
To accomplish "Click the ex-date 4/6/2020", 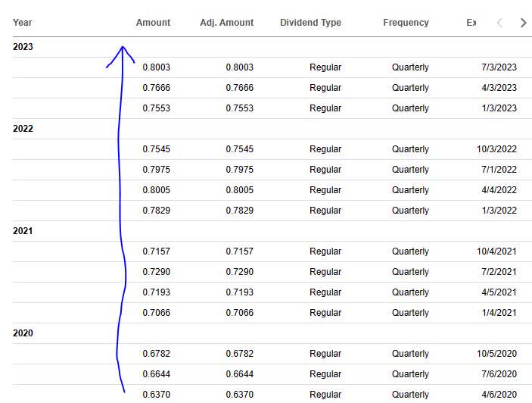I will [x=499, y=394].
